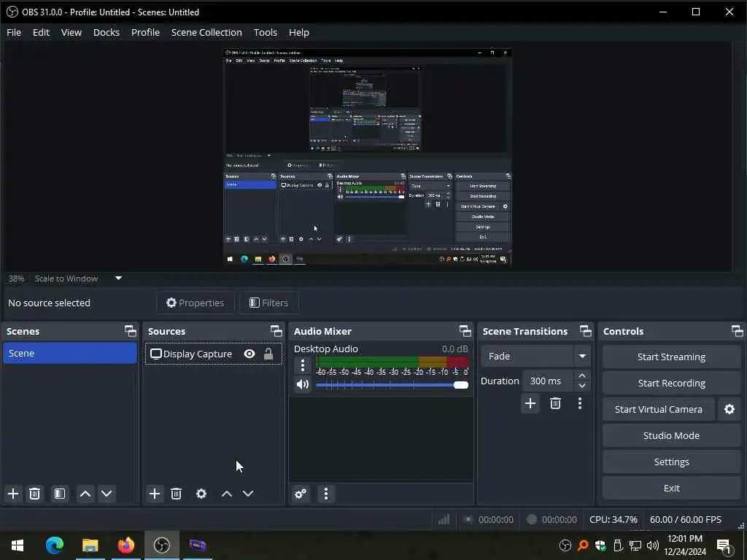The width and height of the screenshot is (747, 560).
Task: Open the Scene Collection menu
Action: pyautogui.click(x=206, y=32)
